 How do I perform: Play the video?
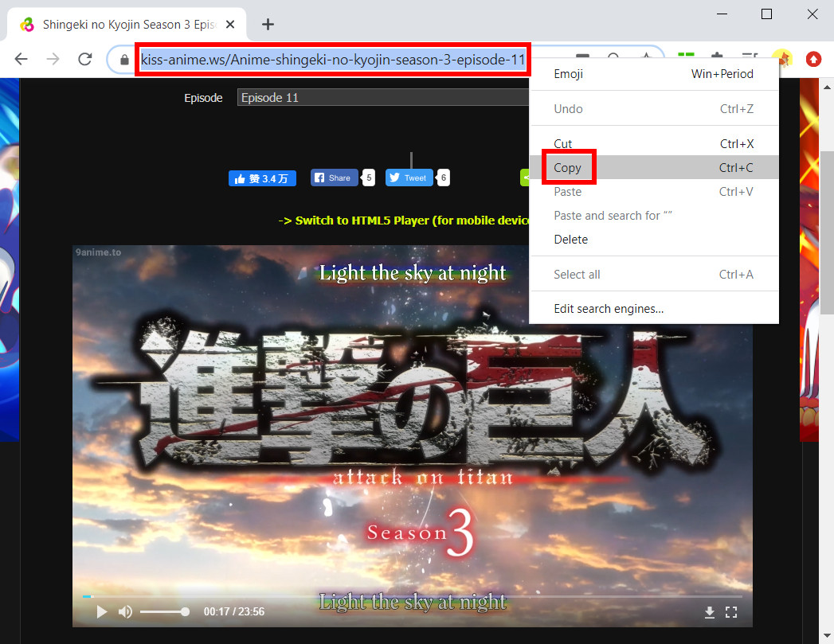coord(102,612)
